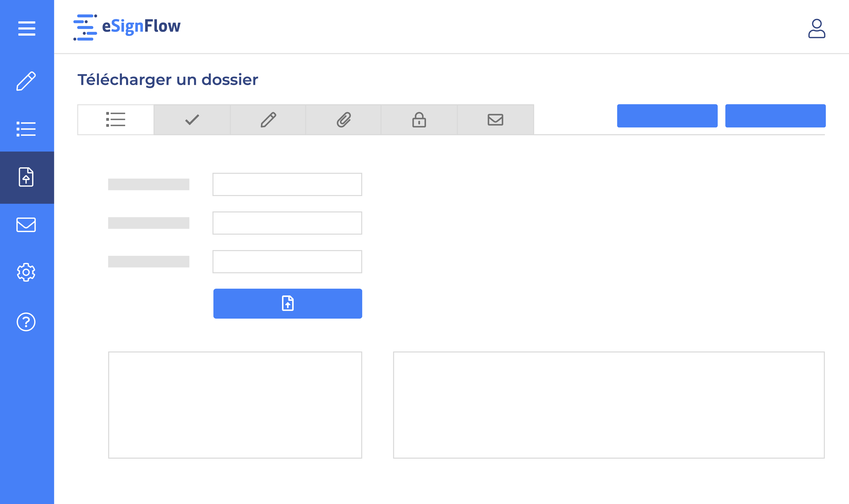Click the first blank blue header button
This screenshot has width=849, height=504.
click(x=667, y=116)
